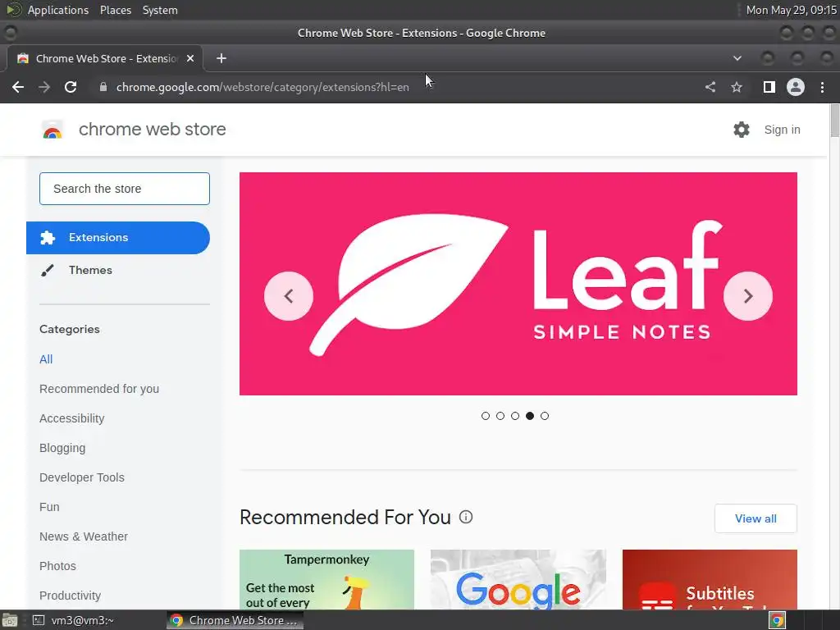Image resolution: width=840 pixels, height=630 pixels.
Task: Select the fourth carousel dot
Action: point(530,416)
